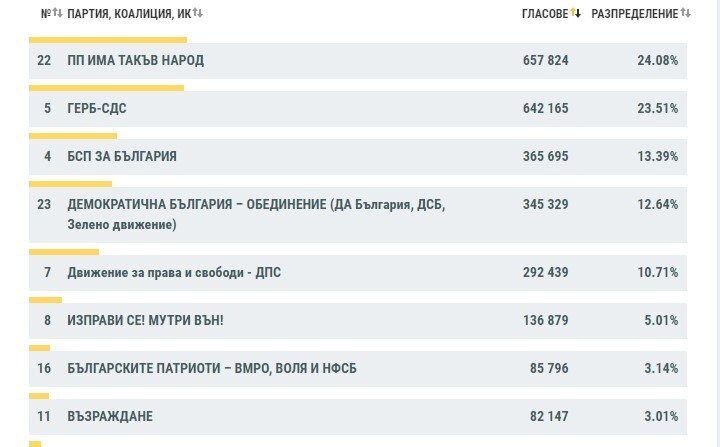
Task: Select the ВЪЗРАЖДАНЕ row
Action: coord(358,417)
